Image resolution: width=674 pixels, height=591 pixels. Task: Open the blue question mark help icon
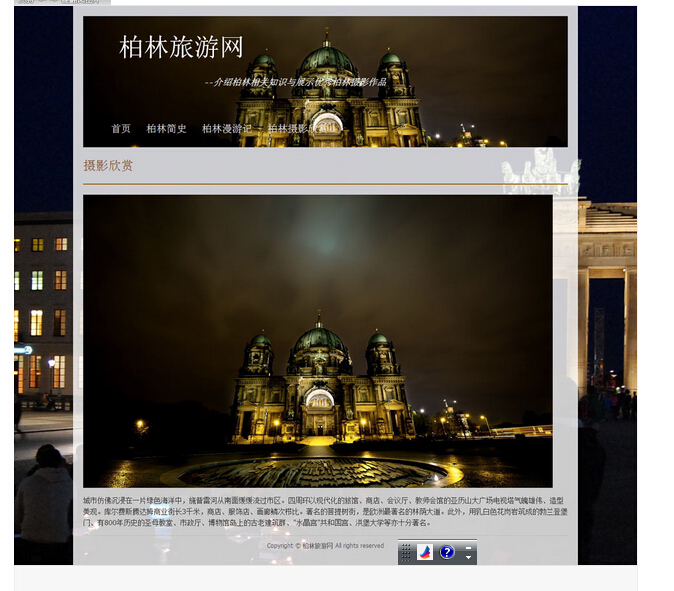447,552
